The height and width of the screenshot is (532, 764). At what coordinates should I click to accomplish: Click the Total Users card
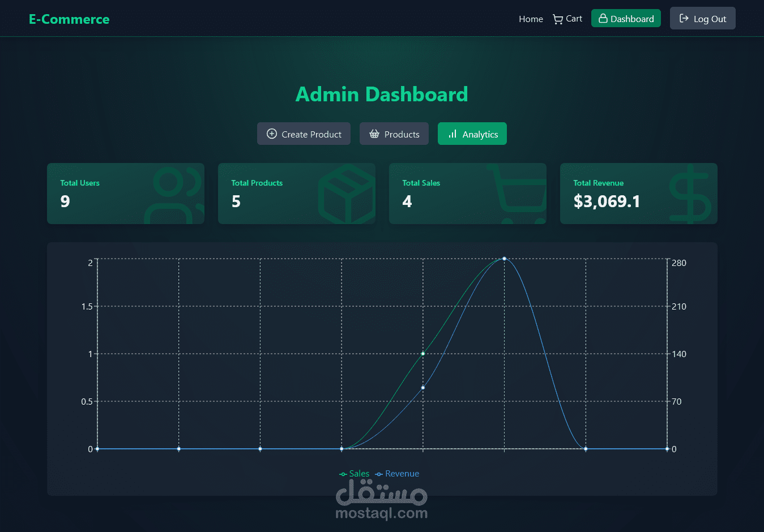pyautogui.click(x=126, y=194)
